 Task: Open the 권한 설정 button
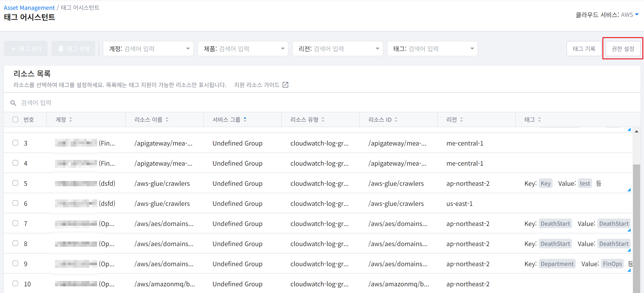point(622,49)
